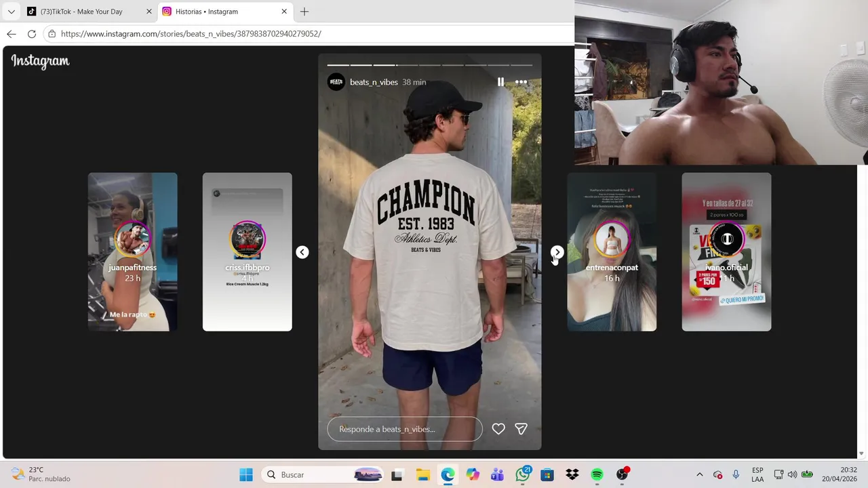Open the entrenaconpat story thumbnail
This screenshot has height=488, width=868.
612,252
